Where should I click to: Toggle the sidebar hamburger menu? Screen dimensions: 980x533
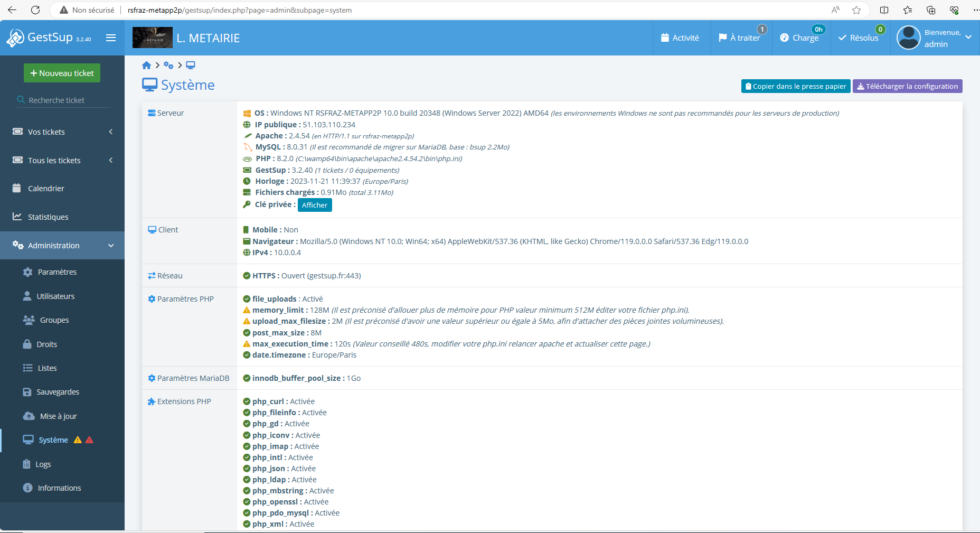pos(111,38)
